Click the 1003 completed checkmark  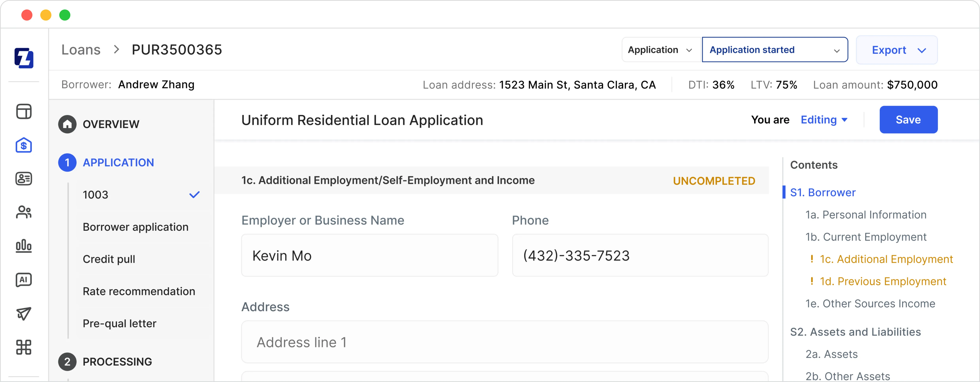tap(194, 194)
